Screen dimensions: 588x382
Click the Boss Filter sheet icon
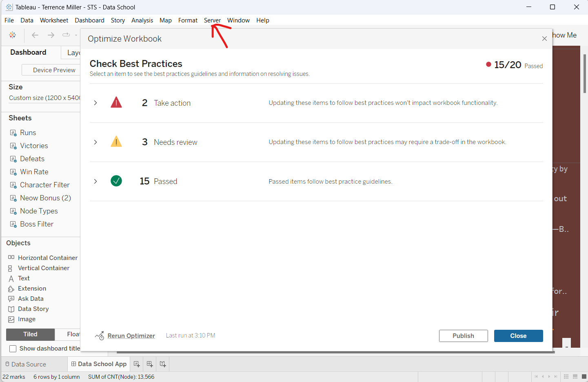(13, 224)
